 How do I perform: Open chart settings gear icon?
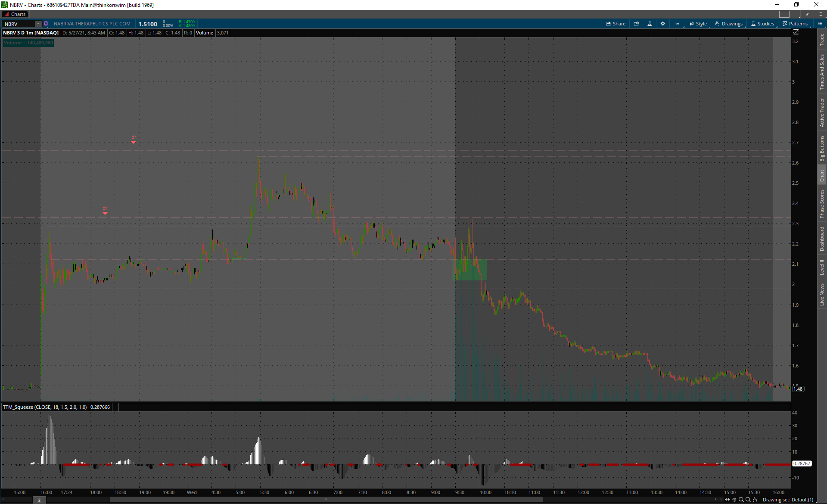tap(663, 24)
